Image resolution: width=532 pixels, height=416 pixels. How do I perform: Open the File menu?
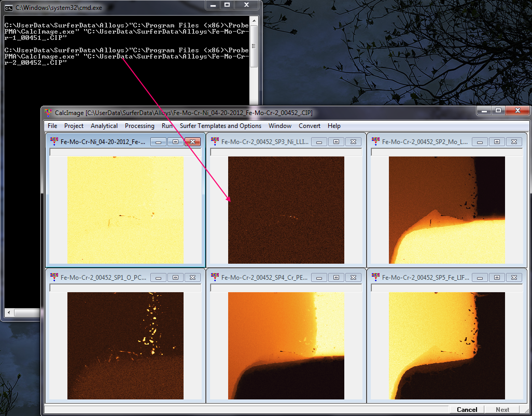click(52, 126)
